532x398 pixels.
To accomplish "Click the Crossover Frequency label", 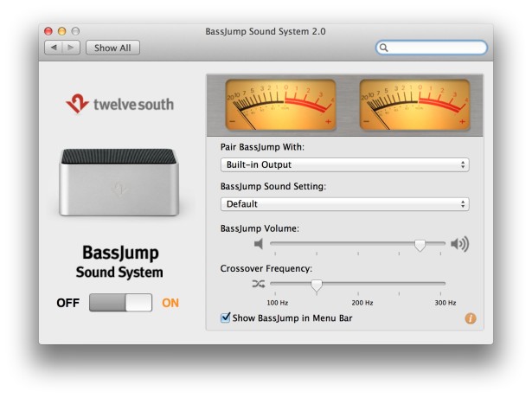I will (266, 268).
